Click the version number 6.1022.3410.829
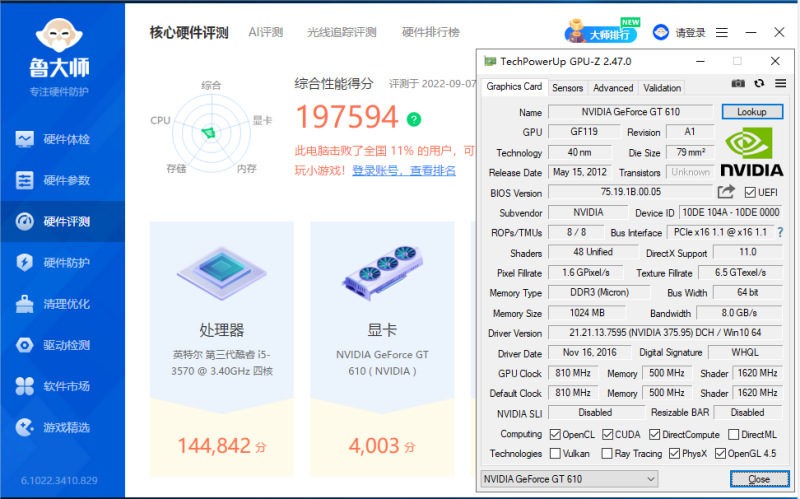This screenshot has height=499, width=800. (x=59, y=481)
